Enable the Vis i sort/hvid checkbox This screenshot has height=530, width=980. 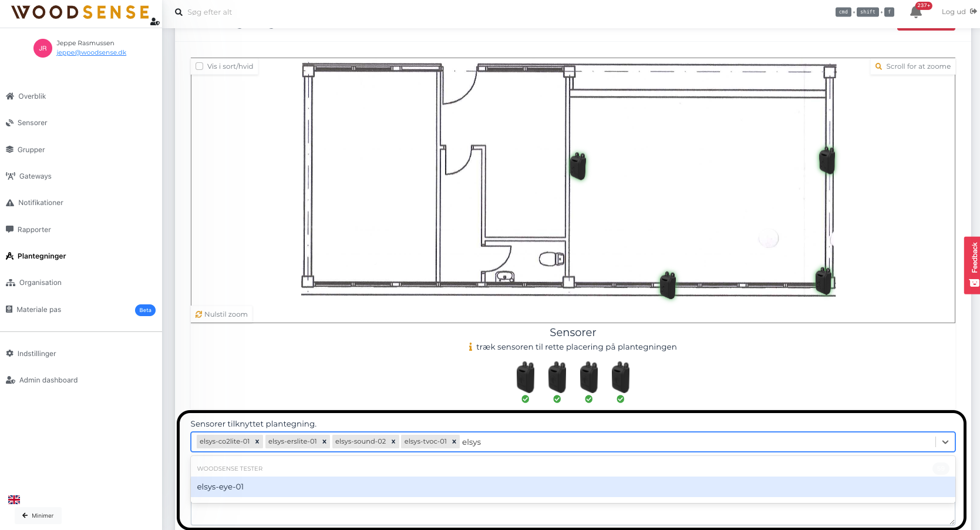(x=199, y=66)
